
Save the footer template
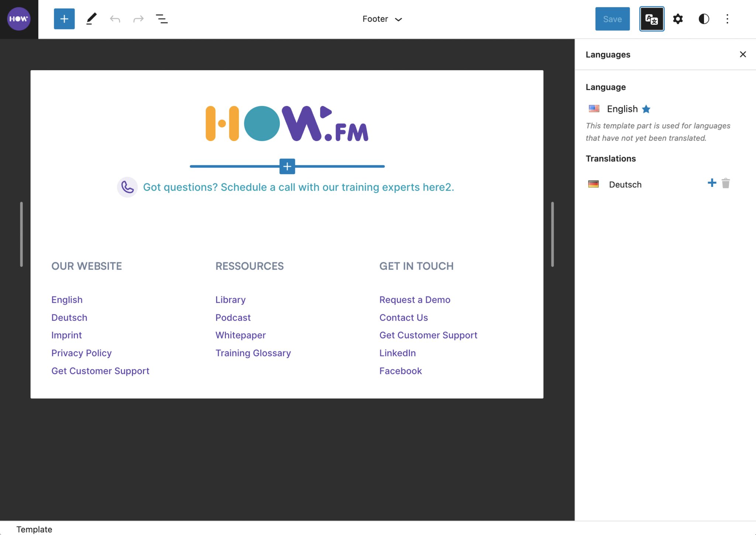(612, 18)
